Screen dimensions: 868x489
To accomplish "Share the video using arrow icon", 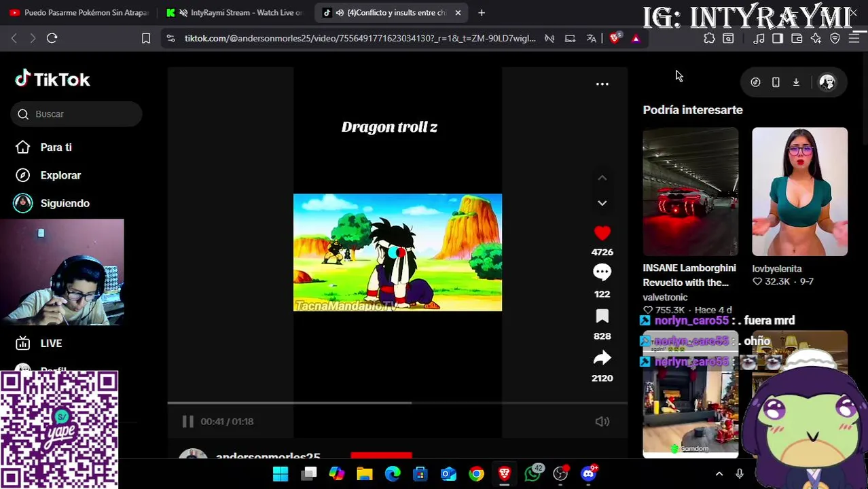I will (x=602, y=357).
